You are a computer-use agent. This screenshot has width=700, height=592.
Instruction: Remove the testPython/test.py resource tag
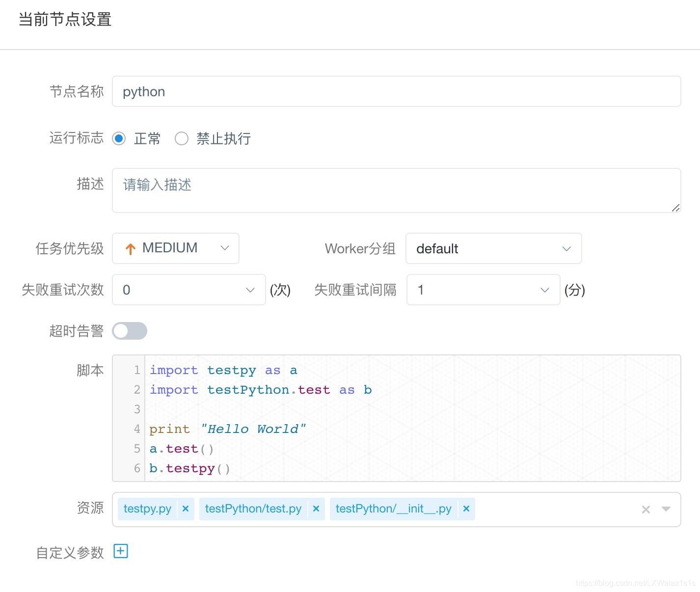[316, 509]
